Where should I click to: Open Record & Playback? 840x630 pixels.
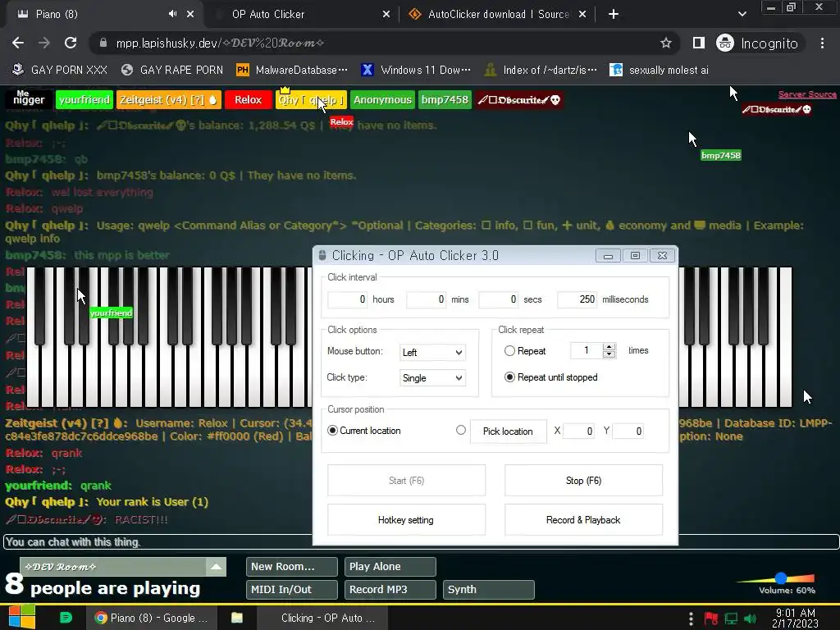click(x=583, y=519)
